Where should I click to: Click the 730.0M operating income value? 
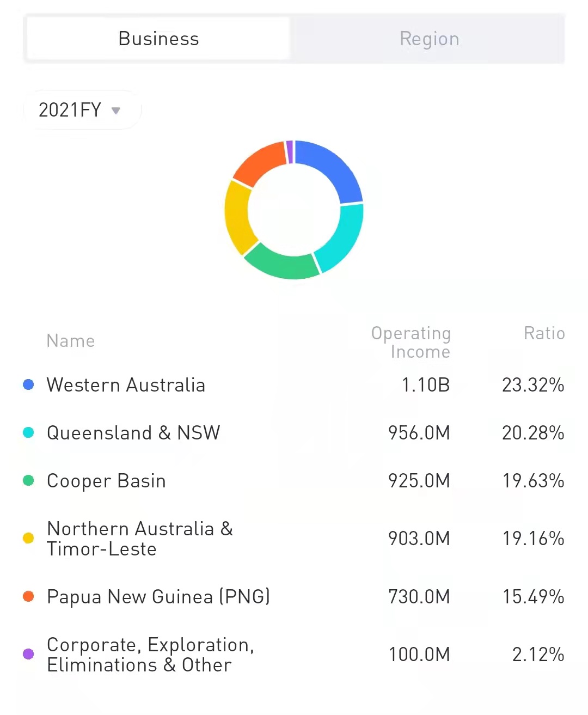tap(419, 597)
